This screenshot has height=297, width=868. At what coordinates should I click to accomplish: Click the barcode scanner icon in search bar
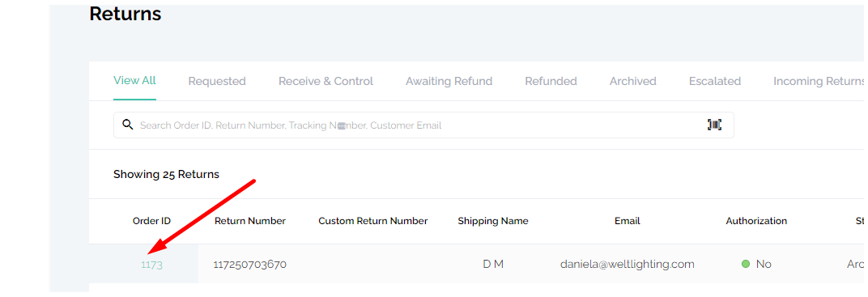click(x=714, y=125)
